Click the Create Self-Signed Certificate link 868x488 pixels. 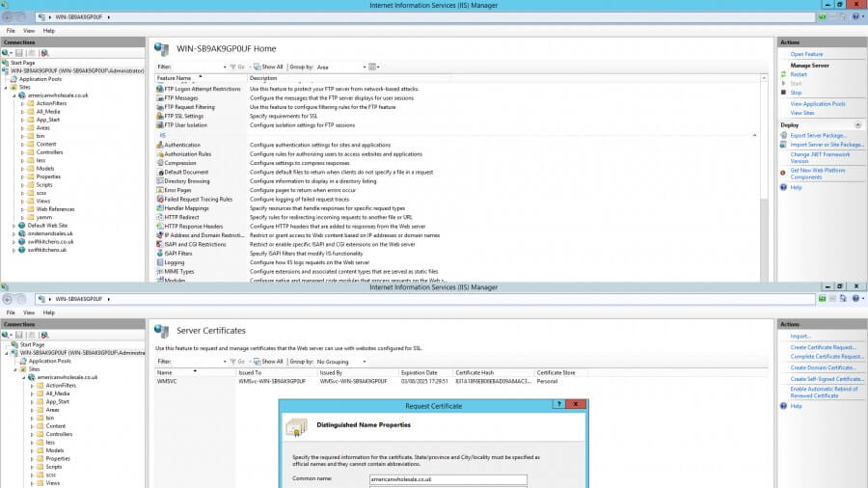(x=826, y=379)
